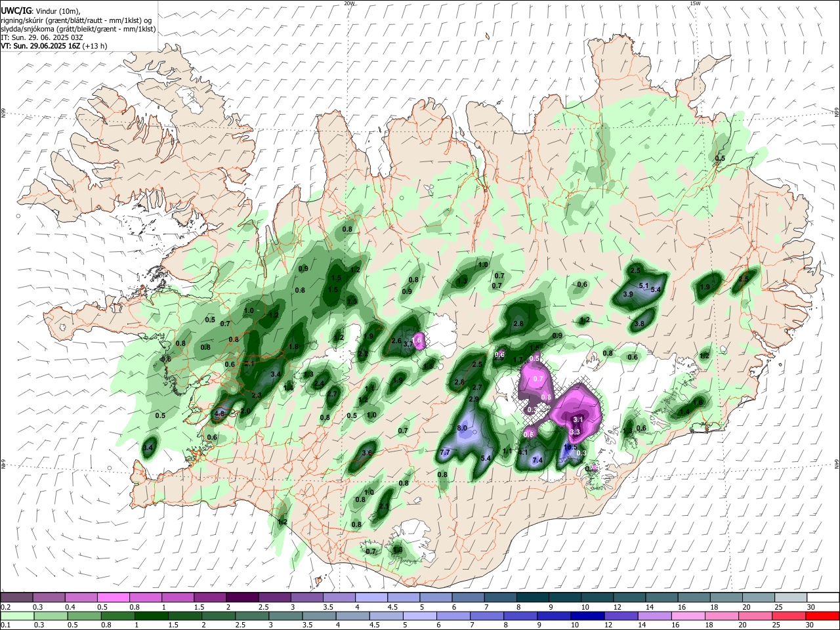
Task: Click the '4.8' value near the southwest coast
Action: coord(220,414)
